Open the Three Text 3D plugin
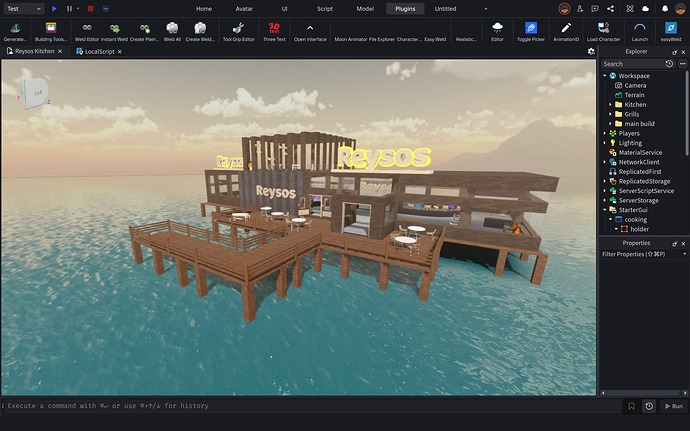Viewport: 690px width, 431px height. point(274,32)
